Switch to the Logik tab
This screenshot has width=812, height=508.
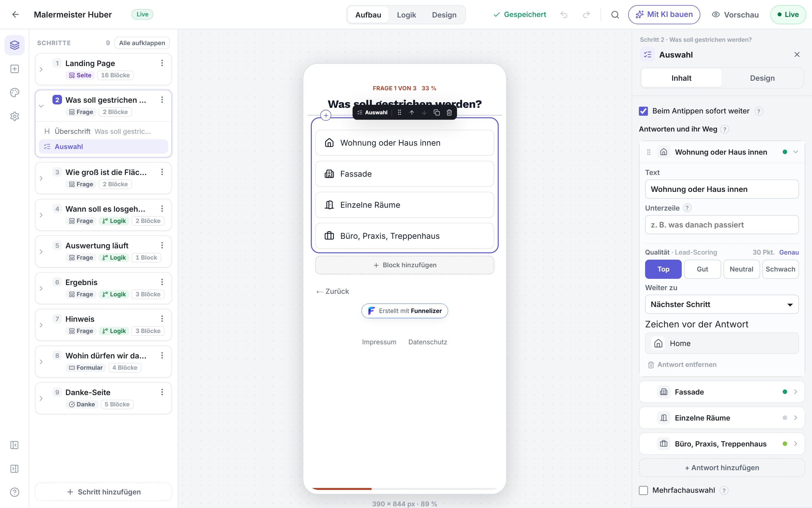tap(406, 15)
